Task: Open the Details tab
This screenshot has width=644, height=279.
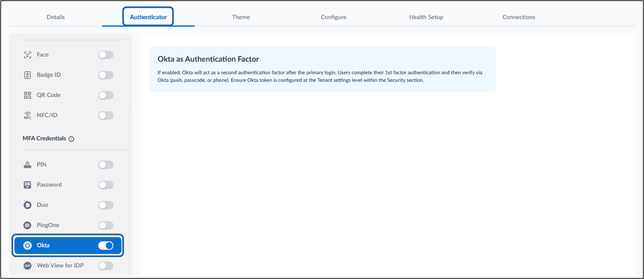Action: [x=56, y=17]
